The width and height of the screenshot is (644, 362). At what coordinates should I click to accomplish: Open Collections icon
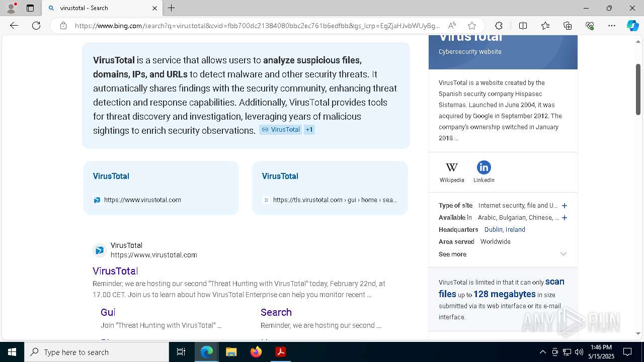click(568, 26)
